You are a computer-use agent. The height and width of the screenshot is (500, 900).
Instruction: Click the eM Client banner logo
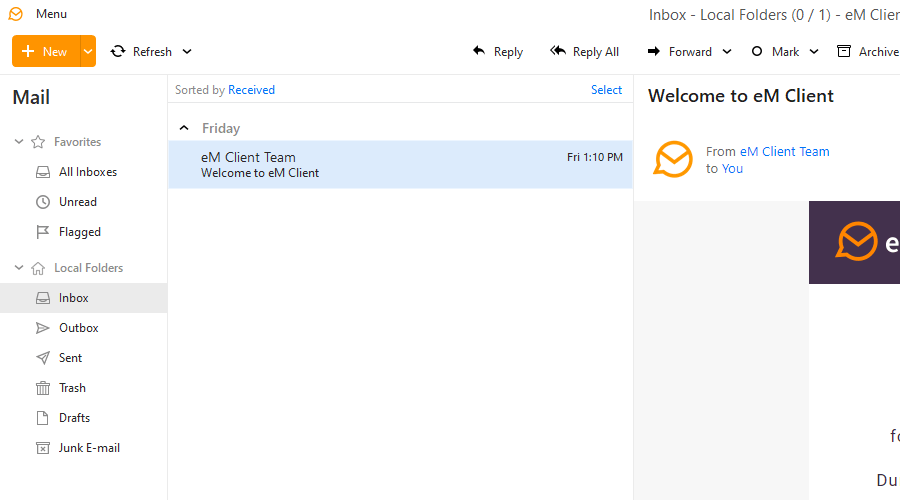click(856, 241)
